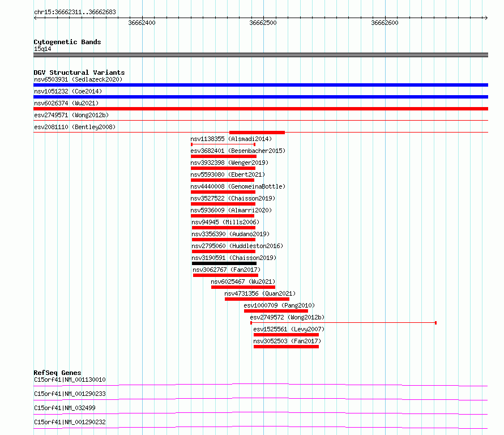Click the 36662600 ruler position
Screen dimensions: 504x435
point(385,23)
